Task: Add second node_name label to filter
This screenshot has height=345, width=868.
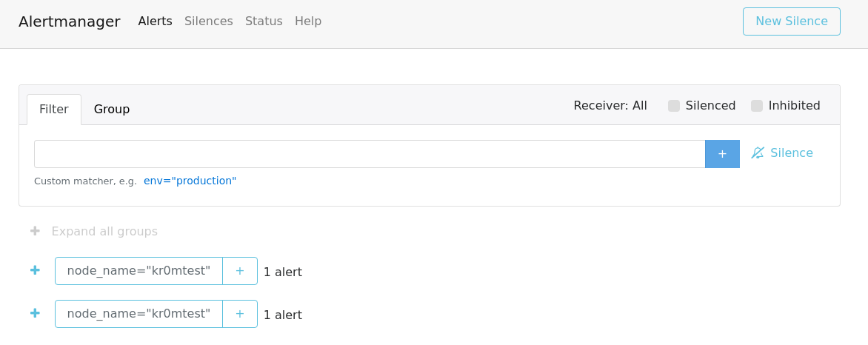Action: coord(240,314)
